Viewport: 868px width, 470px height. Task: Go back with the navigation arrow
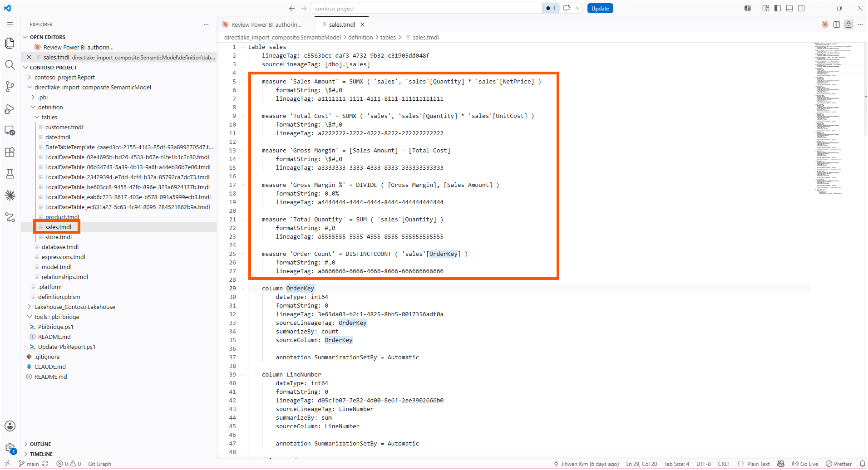pyautogui.click(x=292, y=8)
